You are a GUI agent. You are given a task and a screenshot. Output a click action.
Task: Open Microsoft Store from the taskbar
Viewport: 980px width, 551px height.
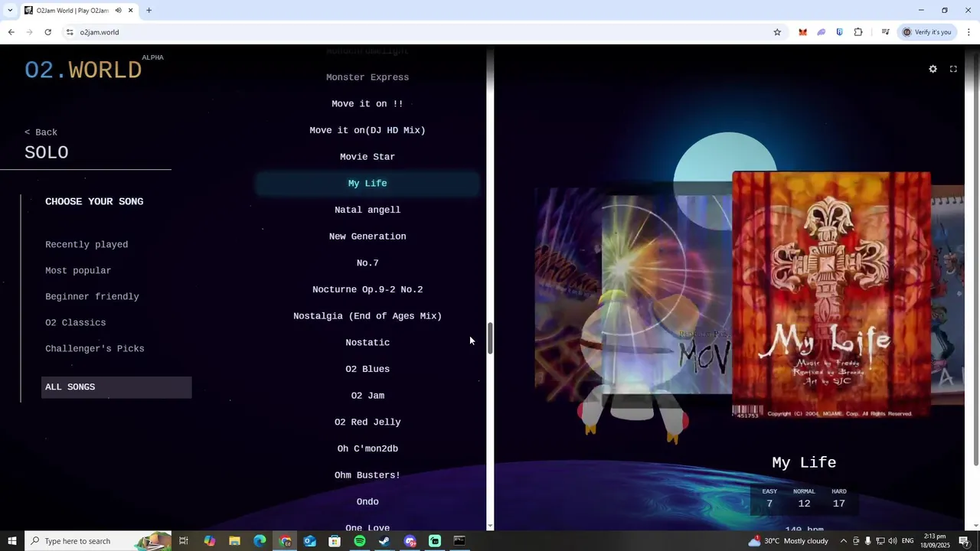pyautogui.click(x=335, y=541)
